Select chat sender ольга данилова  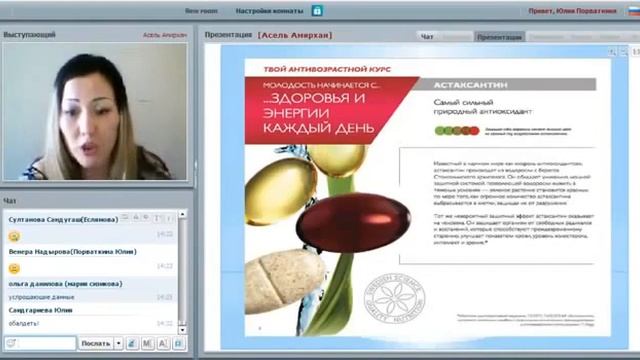(x=65, y=284)
